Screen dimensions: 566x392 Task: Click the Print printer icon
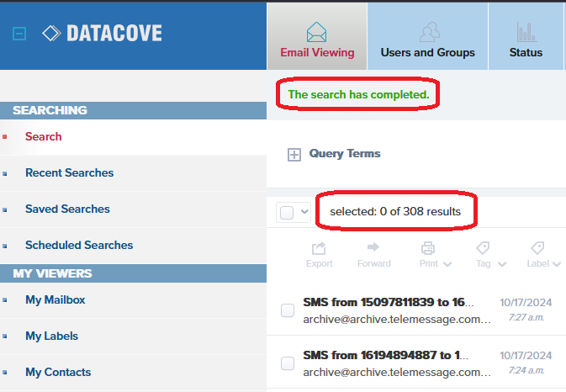click(x=428, y=248)
